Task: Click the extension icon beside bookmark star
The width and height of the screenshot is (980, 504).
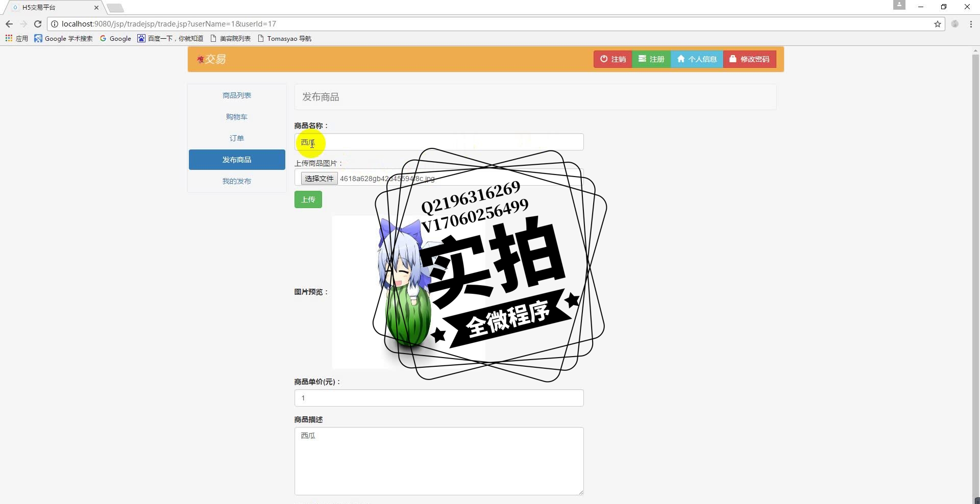Action: click(x=955, y=24)
